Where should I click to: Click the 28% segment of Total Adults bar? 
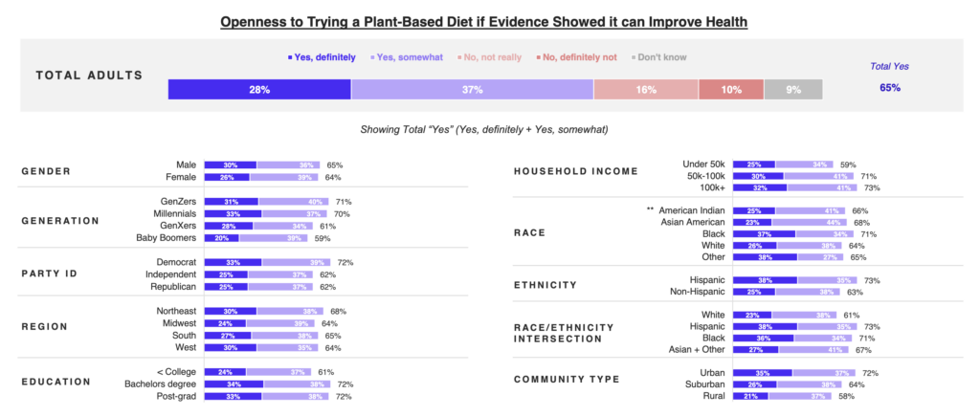click(x=259, y=89)
